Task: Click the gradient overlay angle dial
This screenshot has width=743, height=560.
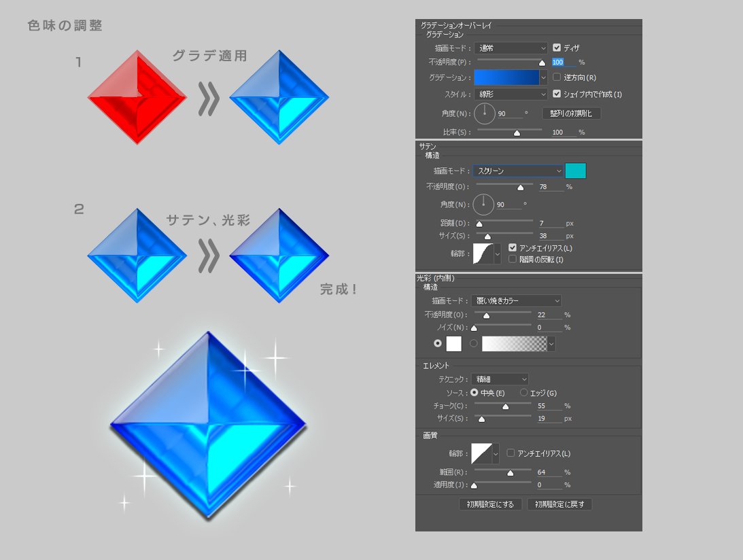Action: click(x=484, y=113)
